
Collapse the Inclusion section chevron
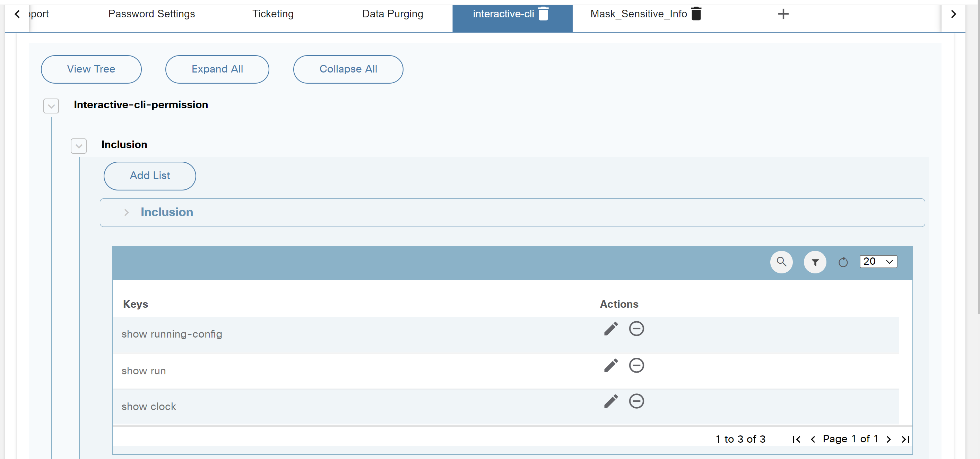79,146
